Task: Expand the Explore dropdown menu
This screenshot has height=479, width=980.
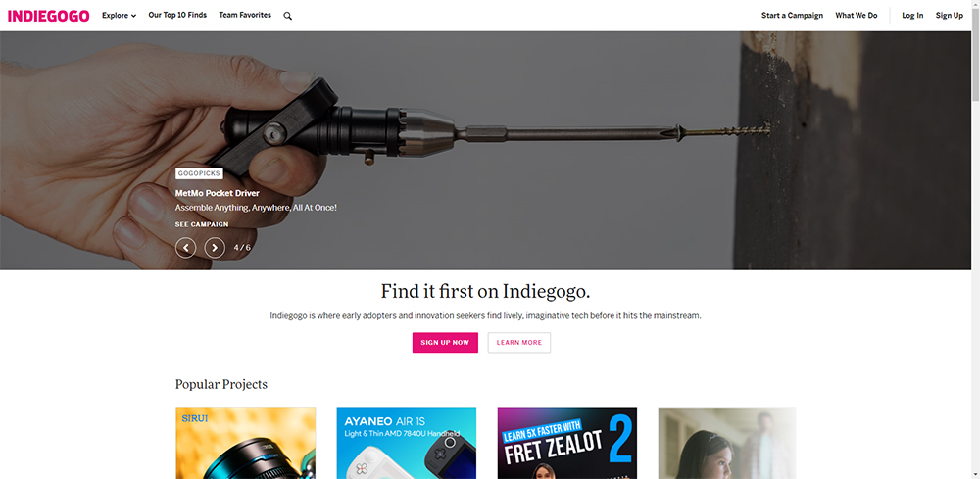Action: pyautogui.click(x=119, y=15)
